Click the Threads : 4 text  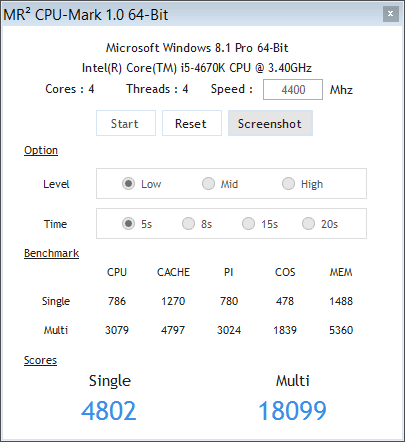pyautogui.click(x=157, y=89)
